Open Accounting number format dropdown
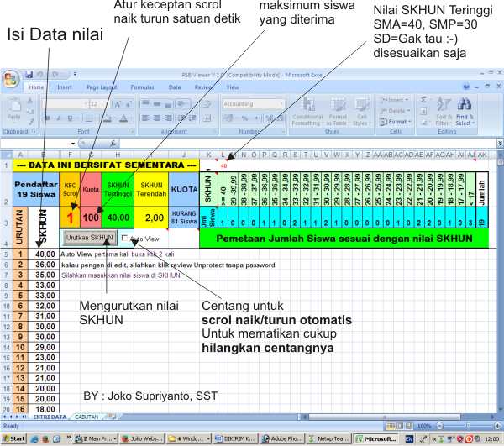The image size is (504, 446). click(253, 104)
